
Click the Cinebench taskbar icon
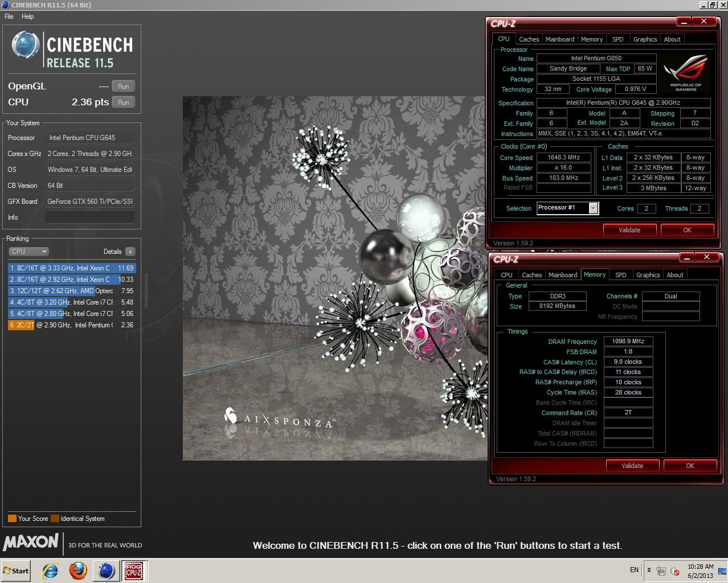106,571
